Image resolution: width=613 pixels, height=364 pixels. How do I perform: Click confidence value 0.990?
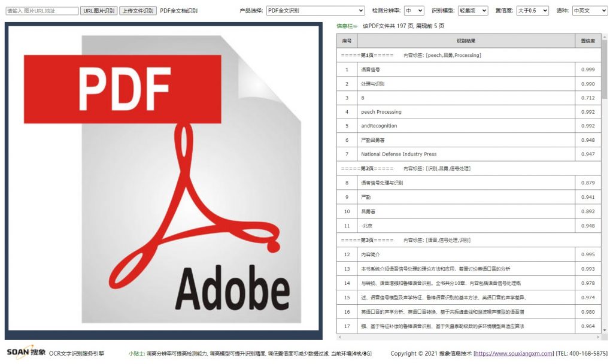(588, 84)
